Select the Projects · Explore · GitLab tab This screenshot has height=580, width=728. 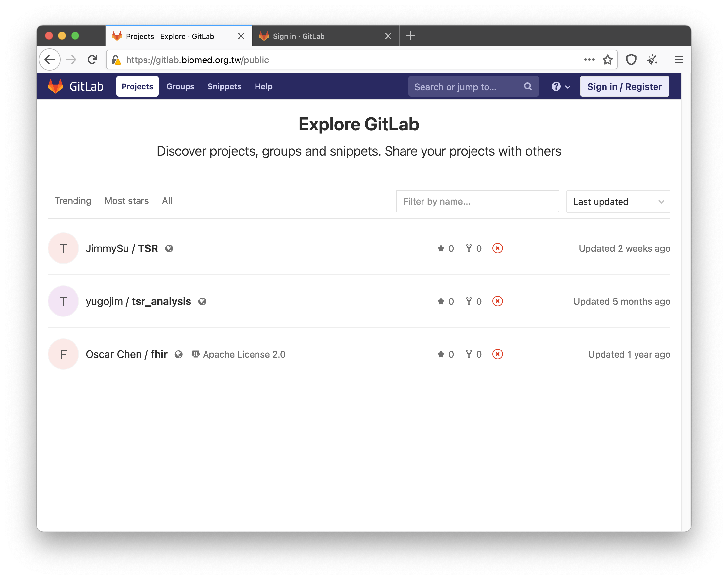pyautogui.click(x=179, y=36)
